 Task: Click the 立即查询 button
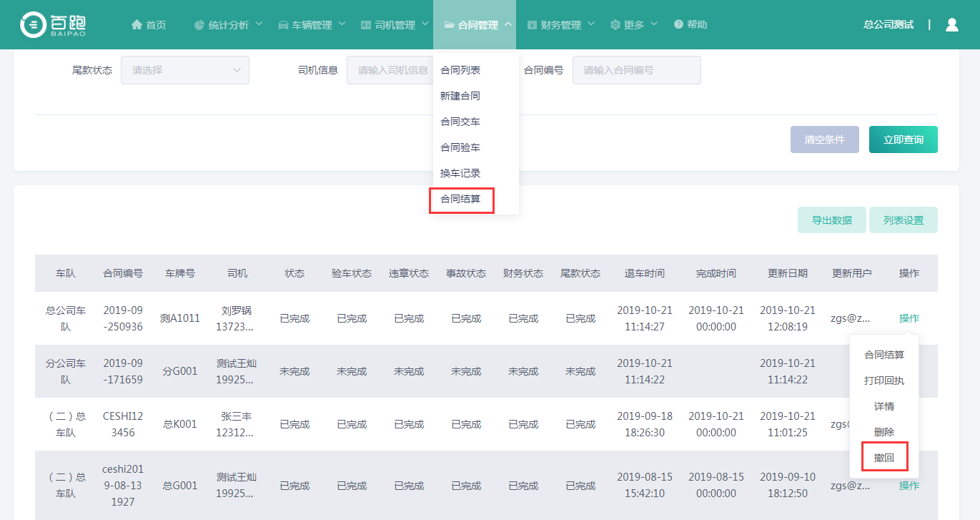click(x=903, y=140)
